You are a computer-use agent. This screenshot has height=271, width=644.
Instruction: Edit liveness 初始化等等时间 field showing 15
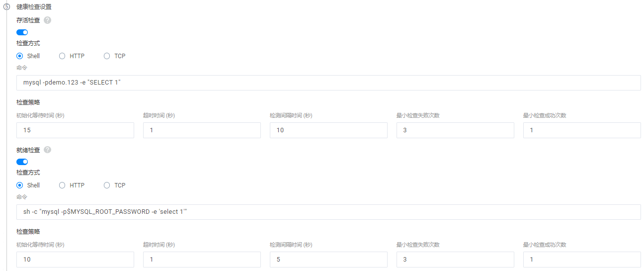point(75,130)
